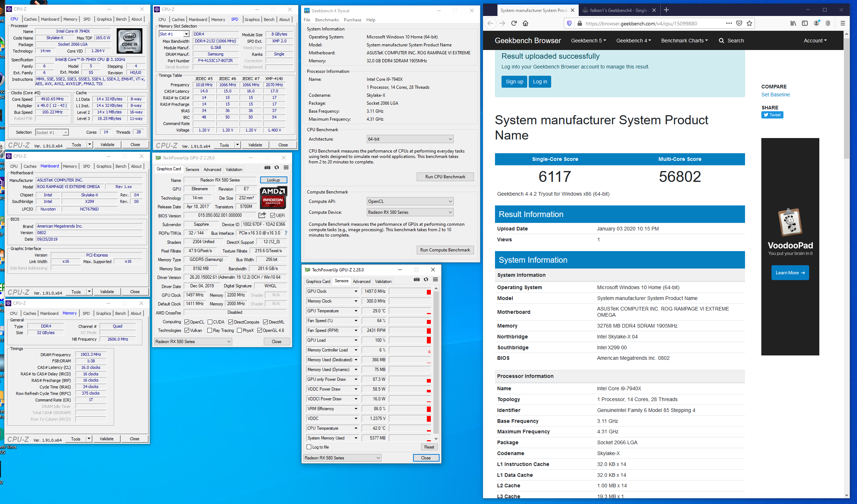Viewport: 857px width, 504px height.
Task: Open Caches tab in top-left CPU-Z window
Action: [x=30, y=19]
